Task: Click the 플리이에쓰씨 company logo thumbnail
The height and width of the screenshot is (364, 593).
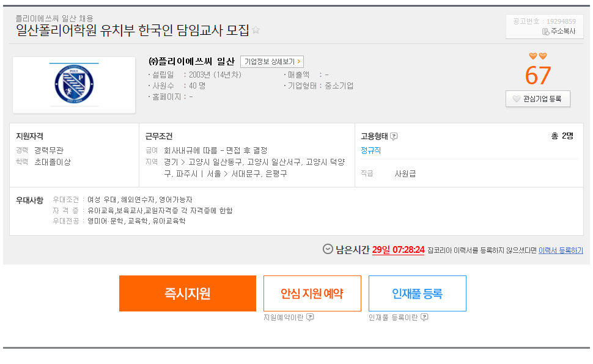Action: coord(74,85)
